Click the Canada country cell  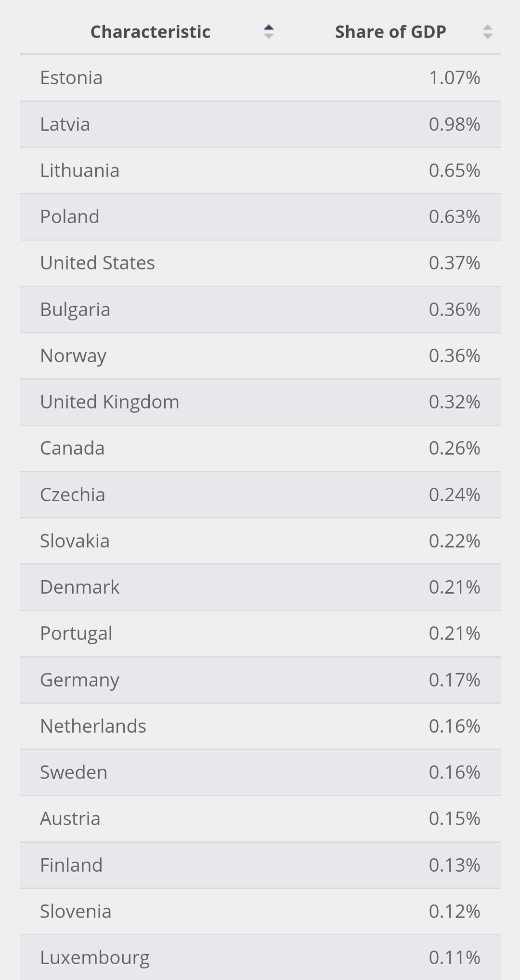[x=72, y=448]
